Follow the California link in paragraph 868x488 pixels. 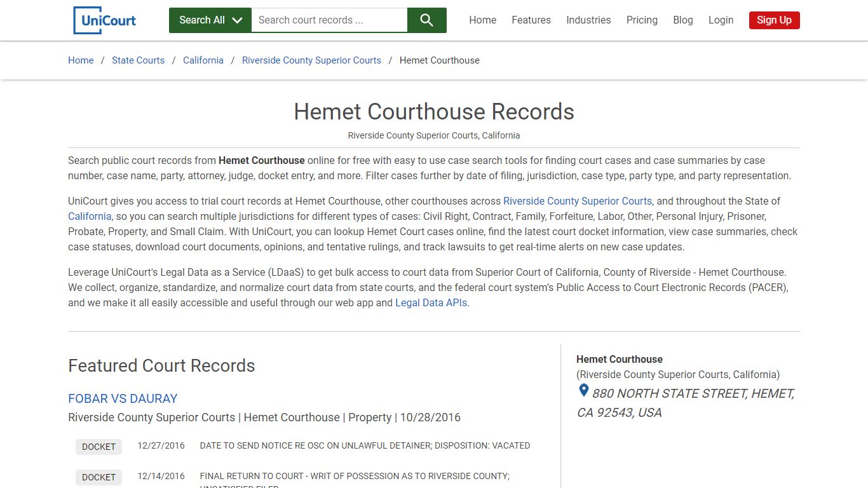point(90,216)
